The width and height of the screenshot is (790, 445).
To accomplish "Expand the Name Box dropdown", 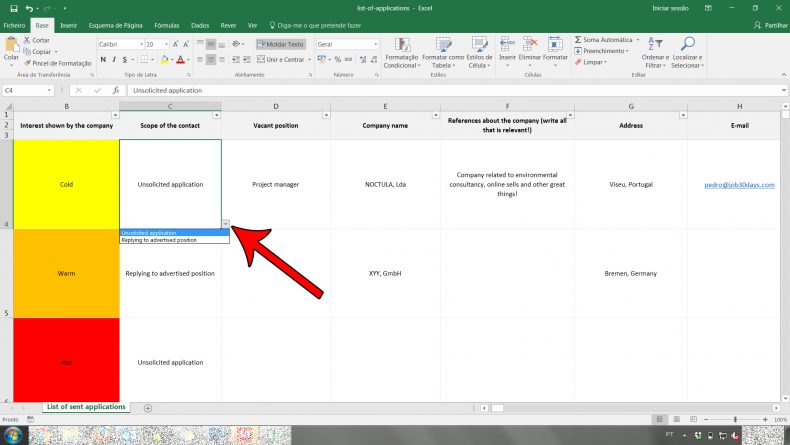I will click(49, 90).
